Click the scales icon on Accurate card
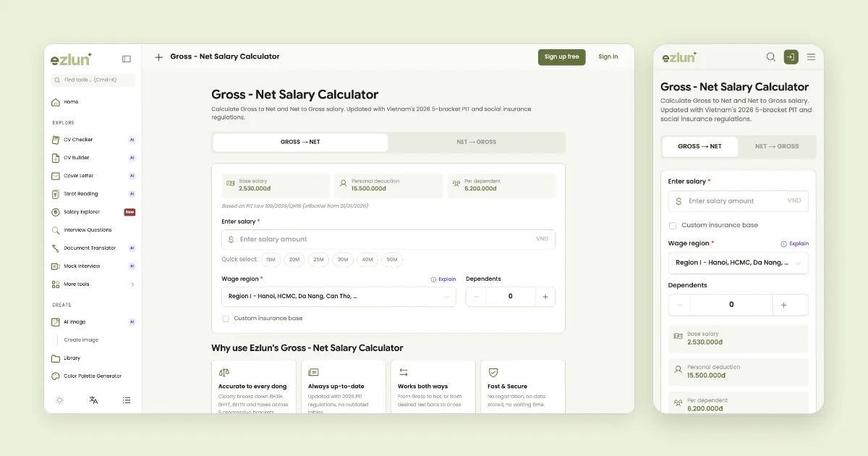 point(224,372)
